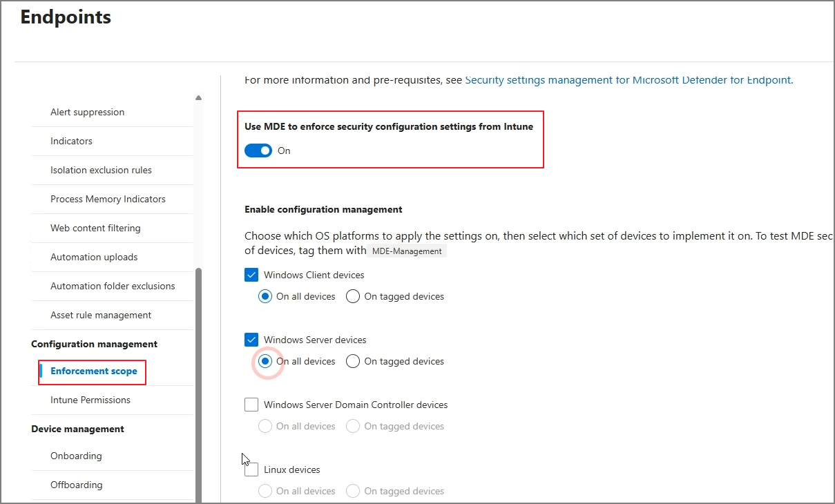Open Onboarding under Device management
Viewport: 835px width, 504px height.
click(x=76, y=456)
